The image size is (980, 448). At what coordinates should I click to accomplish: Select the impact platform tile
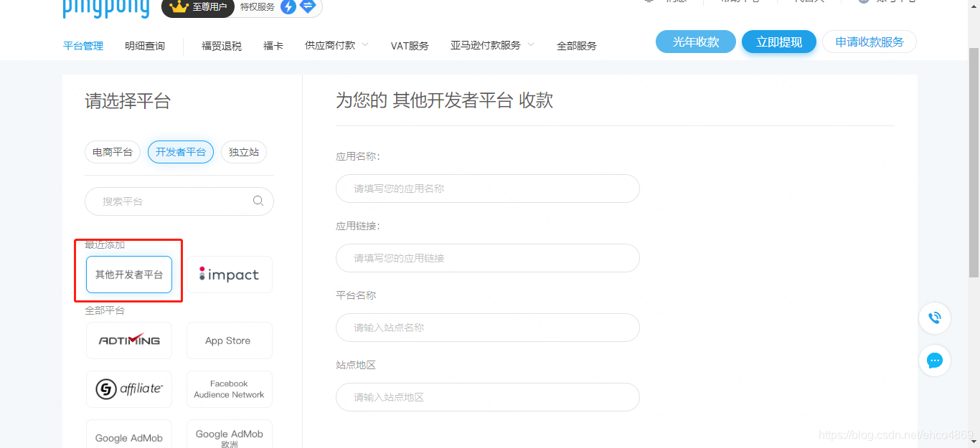click(x=229, y=274)
